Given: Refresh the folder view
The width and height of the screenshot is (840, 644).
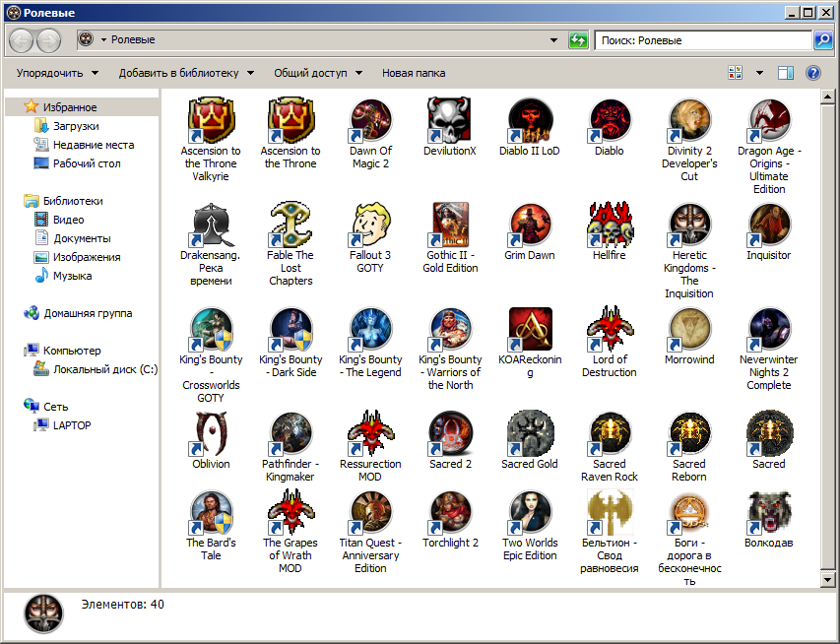Looking at the screenshot, I should coord(578,40).
